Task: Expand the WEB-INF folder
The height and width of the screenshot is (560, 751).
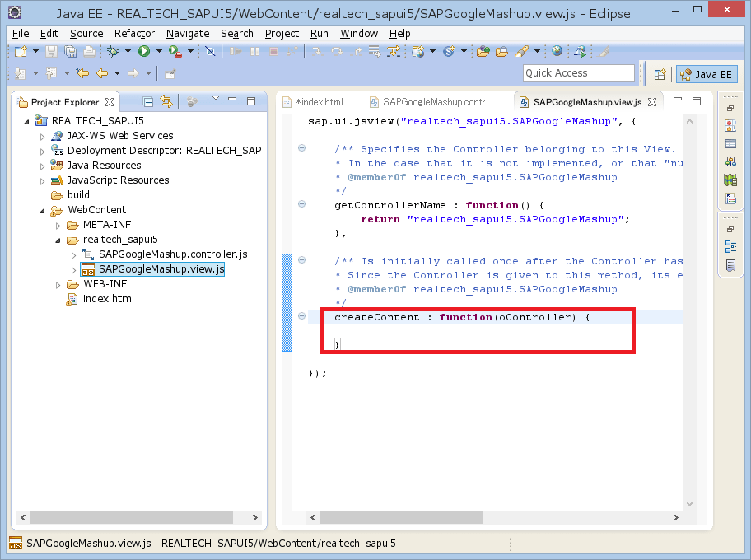Action: [58, 285]
